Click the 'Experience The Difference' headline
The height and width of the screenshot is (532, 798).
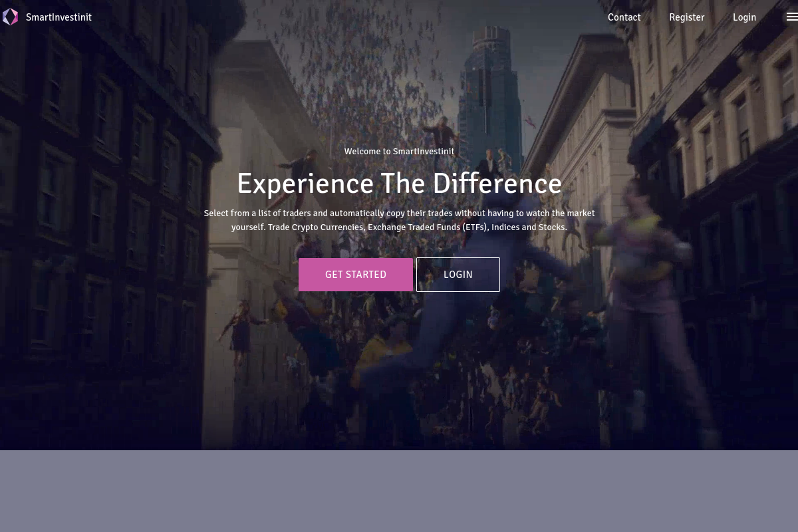click(x=399, y=184)
